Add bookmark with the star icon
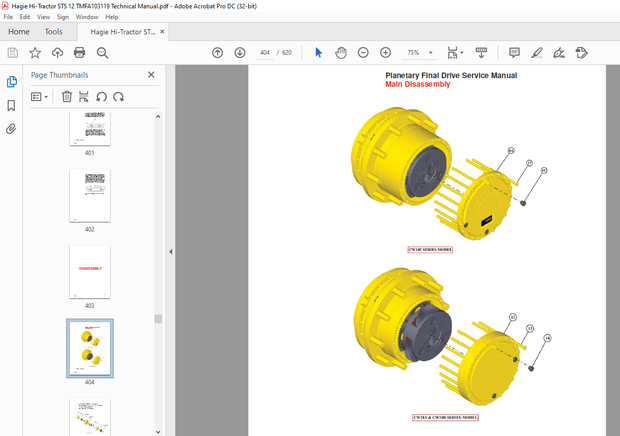 tap(35, 53)
